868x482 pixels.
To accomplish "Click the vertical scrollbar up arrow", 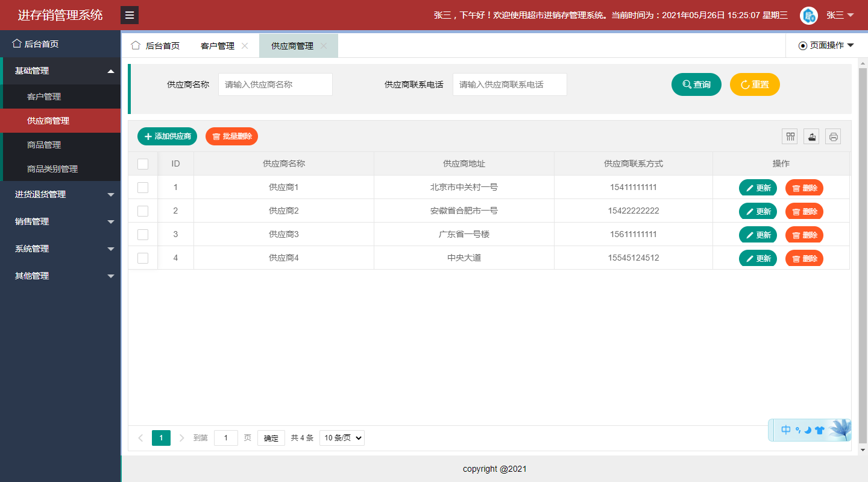I will point(863,63).
